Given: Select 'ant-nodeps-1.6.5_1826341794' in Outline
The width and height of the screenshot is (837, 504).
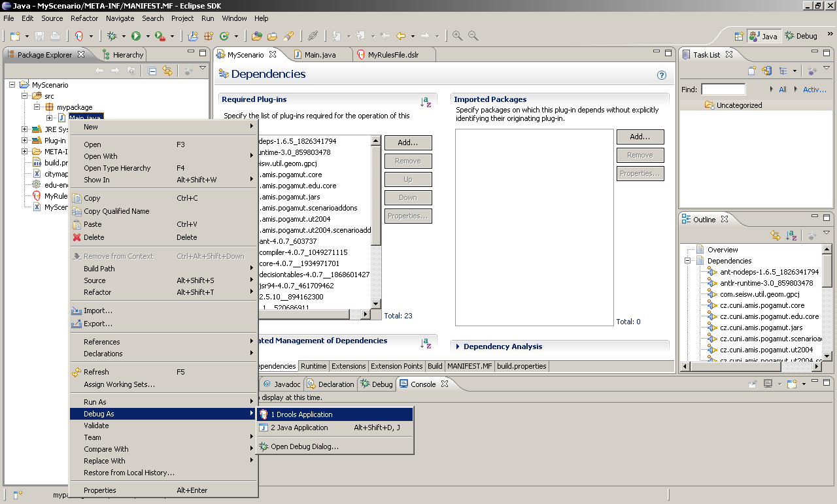Looking at the screenshot, I should (x=769, y=272).
